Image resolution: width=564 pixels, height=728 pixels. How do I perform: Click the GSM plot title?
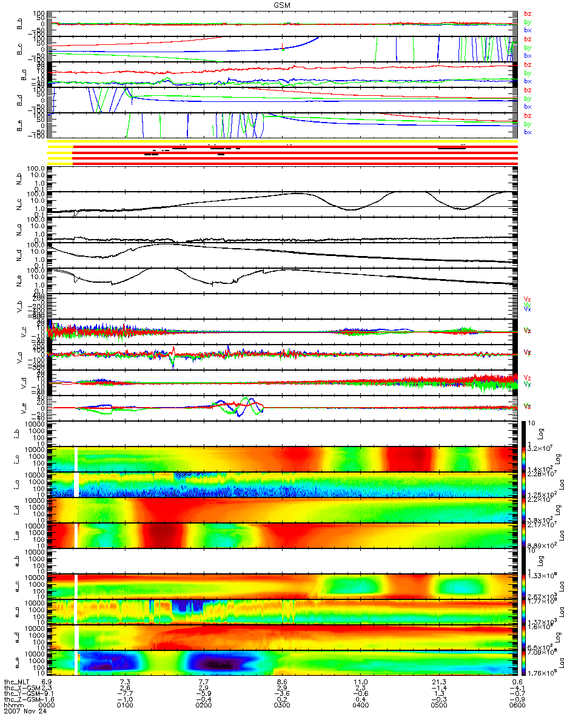(281, 4)
